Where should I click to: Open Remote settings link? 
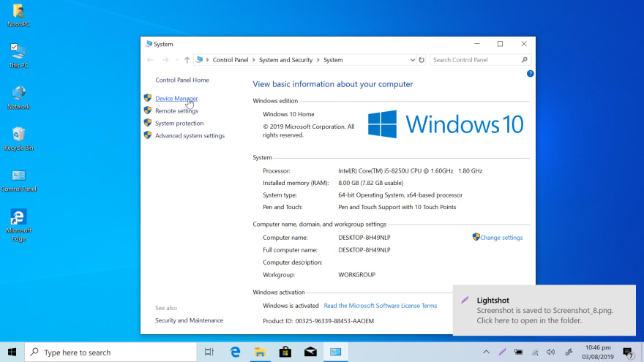176,111
